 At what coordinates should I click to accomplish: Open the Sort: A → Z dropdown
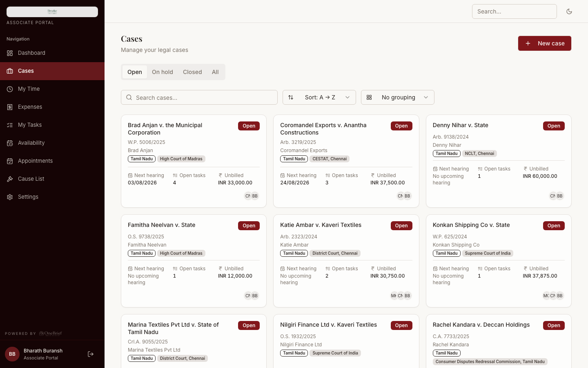[x=319, y=97]
